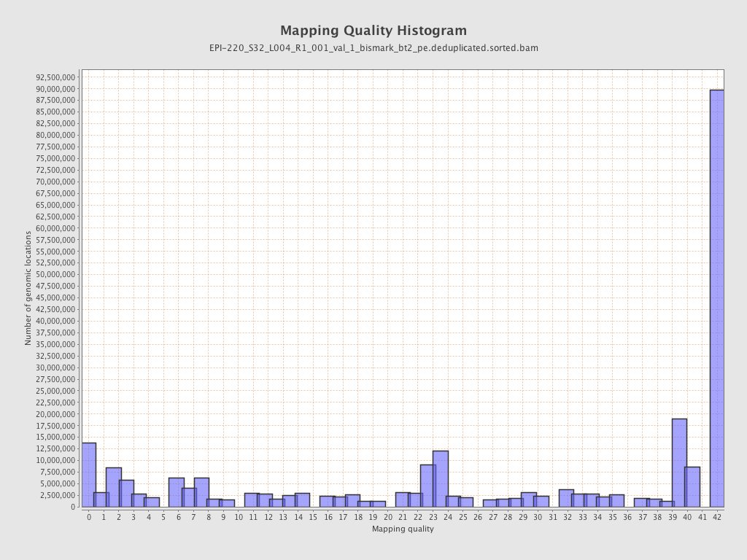
Task: Click the histogram bar at quality 8
Action: point(201,492)
